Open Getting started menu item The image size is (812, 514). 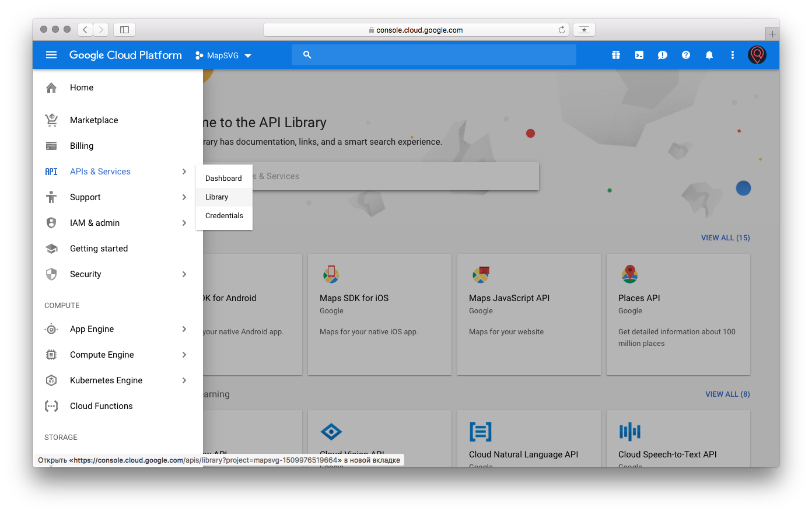(x=118, y=249)
